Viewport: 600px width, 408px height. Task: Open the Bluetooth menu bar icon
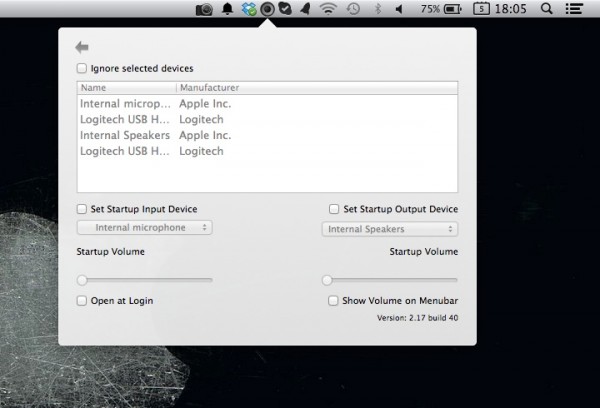point(377,9)
